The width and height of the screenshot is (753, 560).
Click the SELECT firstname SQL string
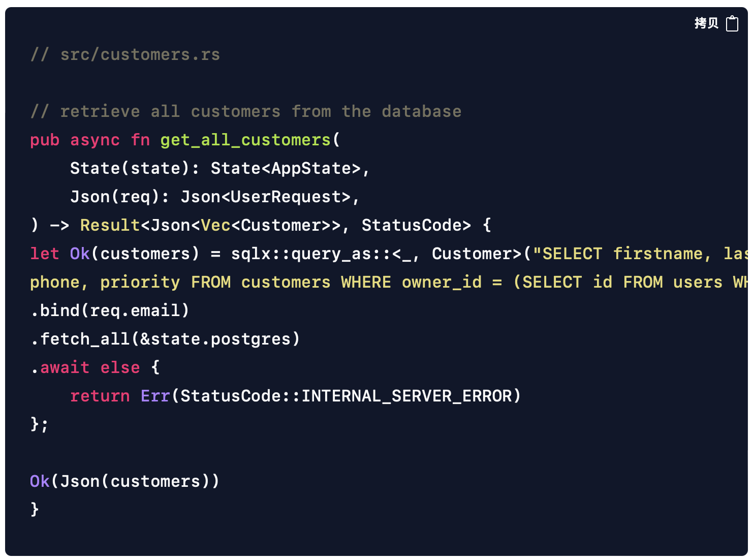tap(618, 254)
